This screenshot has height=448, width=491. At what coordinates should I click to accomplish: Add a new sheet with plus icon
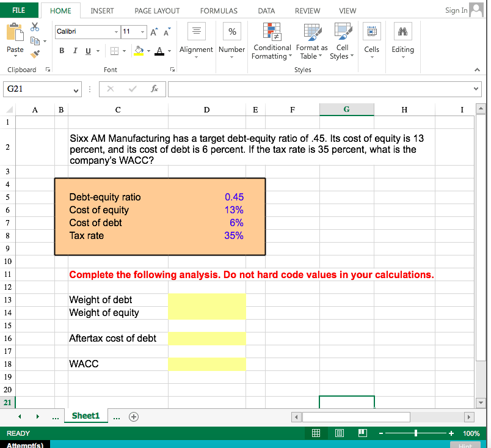click(x=134, y=417)
